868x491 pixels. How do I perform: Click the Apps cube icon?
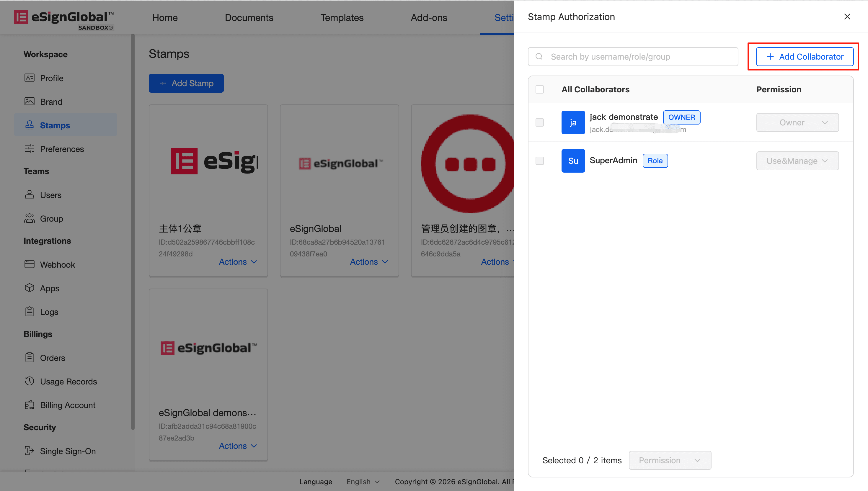tap(29, 288)
